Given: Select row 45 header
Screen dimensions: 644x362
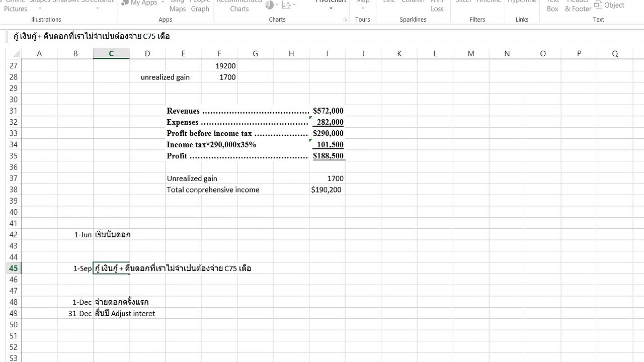Looking at the screenshot, I should click(13, 268).
